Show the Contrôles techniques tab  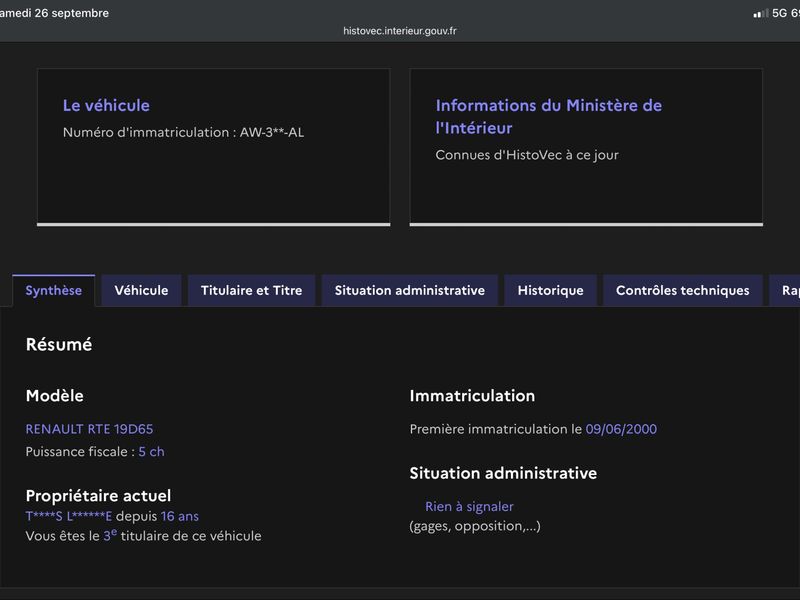[x=683, y=290]
